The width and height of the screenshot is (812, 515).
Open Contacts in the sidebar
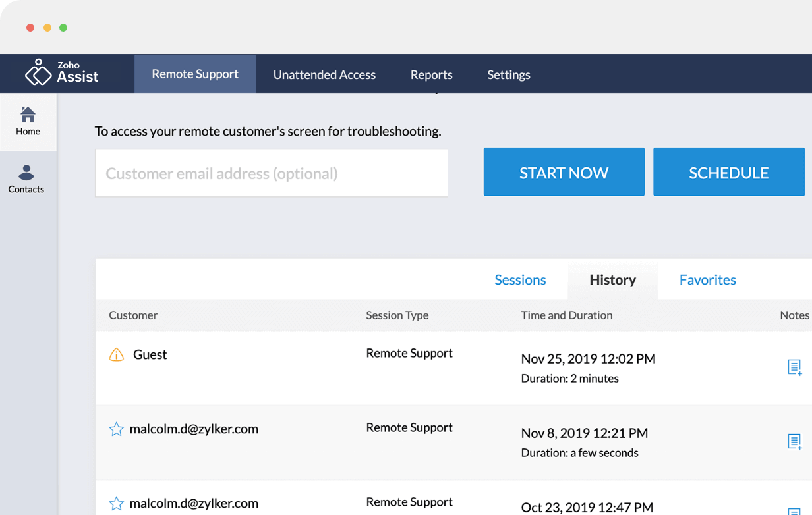(26, 179)
